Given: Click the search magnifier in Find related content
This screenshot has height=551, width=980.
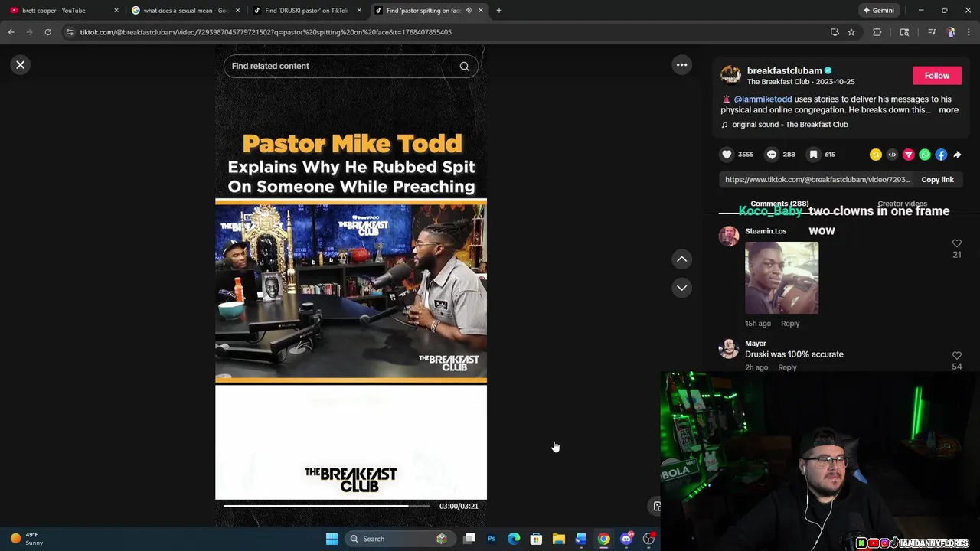Looking at the screenshot, I should (464, 67).
